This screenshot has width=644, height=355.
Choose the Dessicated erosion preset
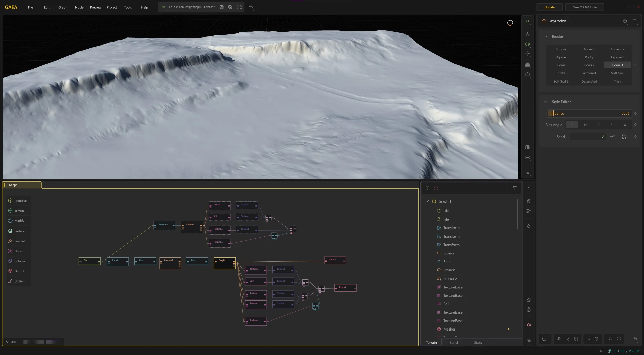[x=589, y=82]
